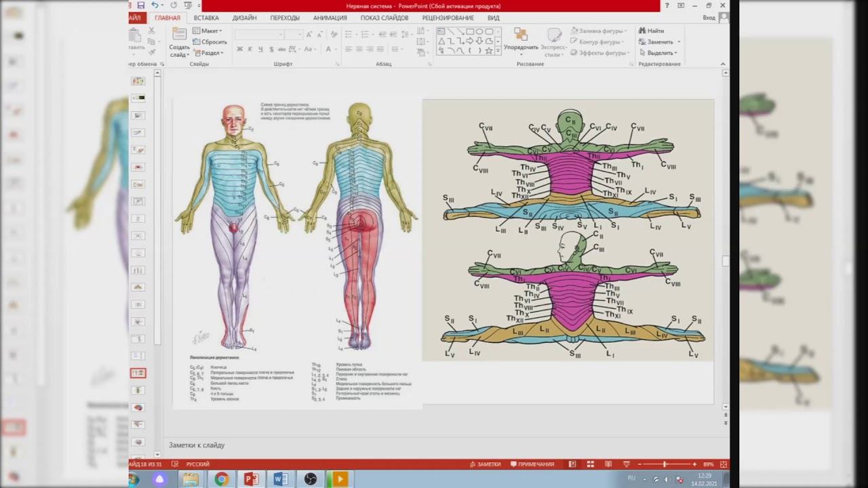Open the file explorer on taskbar
Image resolution: width=868 pixels, height=488 pixels.
(x=191, y=480)
